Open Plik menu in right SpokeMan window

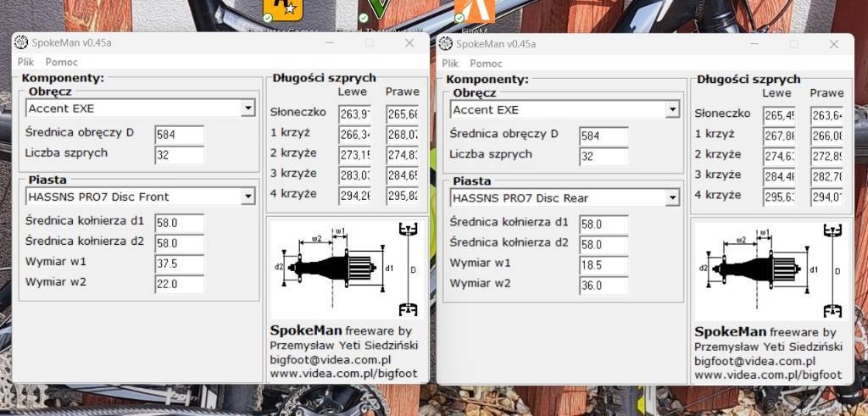(x=450, y=63)
